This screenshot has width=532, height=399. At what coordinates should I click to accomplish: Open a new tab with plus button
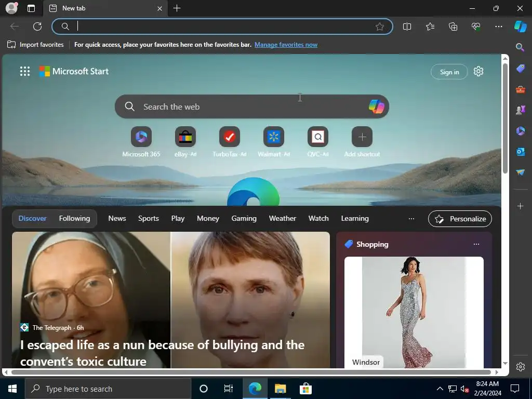pyautogui.click(x=177, y=8)
